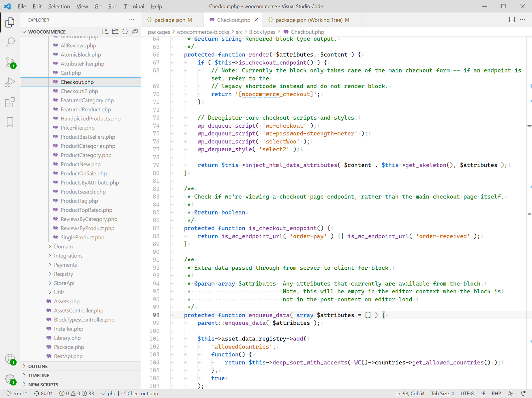
Task: Click line number 87 in gutter
Action: (x=156, y=228)
